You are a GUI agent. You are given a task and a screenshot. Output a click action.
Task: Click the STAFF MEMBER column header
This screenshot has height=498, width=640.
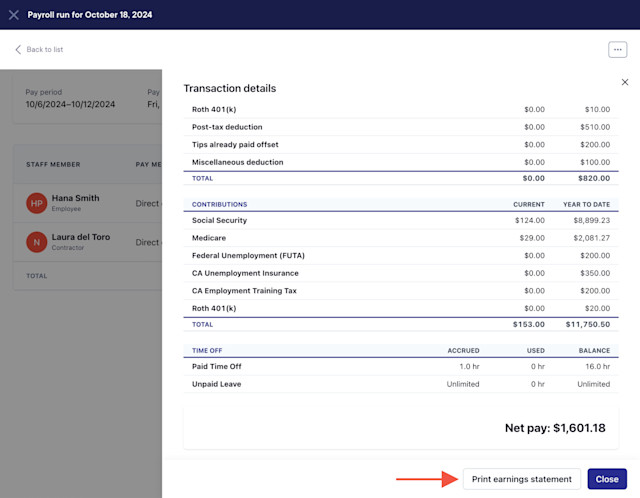click(53, 165)
